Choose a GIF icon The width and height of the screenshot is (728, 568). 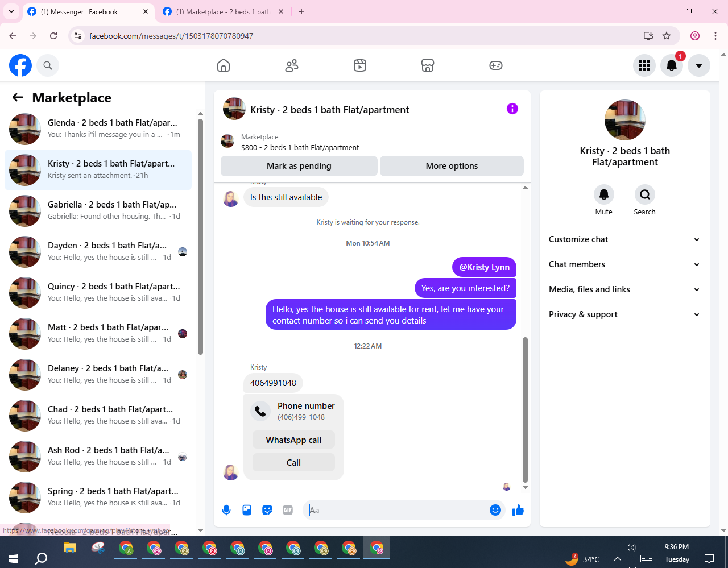click(288, 510)
